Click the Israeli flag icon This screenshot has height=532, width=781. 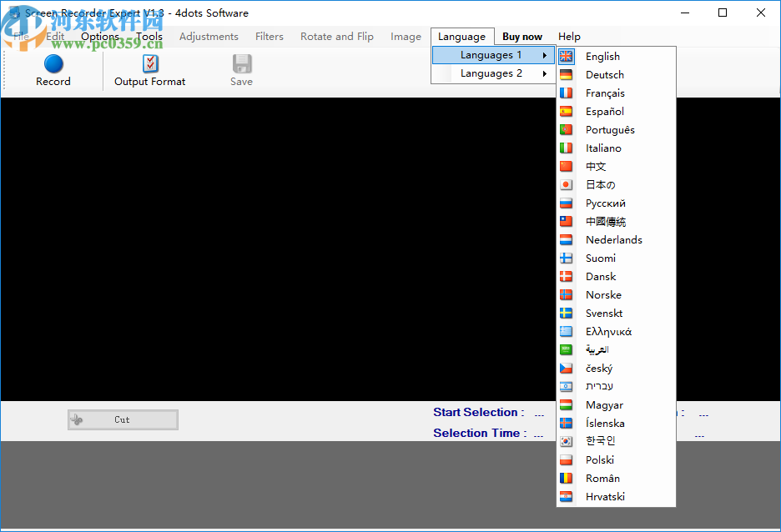pos(566,387)
